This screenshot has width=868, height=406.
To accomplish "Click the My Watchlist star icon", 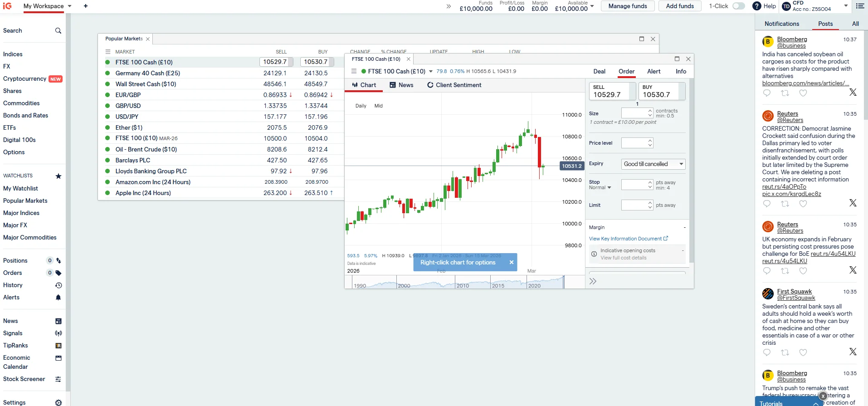I will 58,176.
